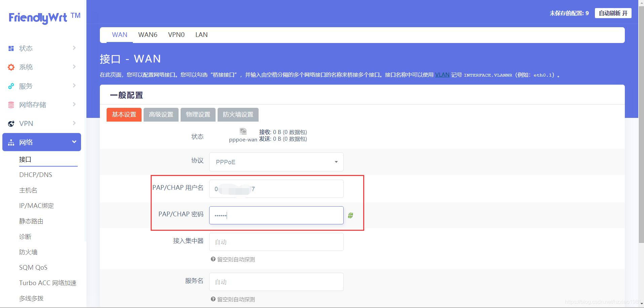Collapse the 网络 sidebar section chevron
This screenshot has width=644, height=308.
click(x=74, y=142)
